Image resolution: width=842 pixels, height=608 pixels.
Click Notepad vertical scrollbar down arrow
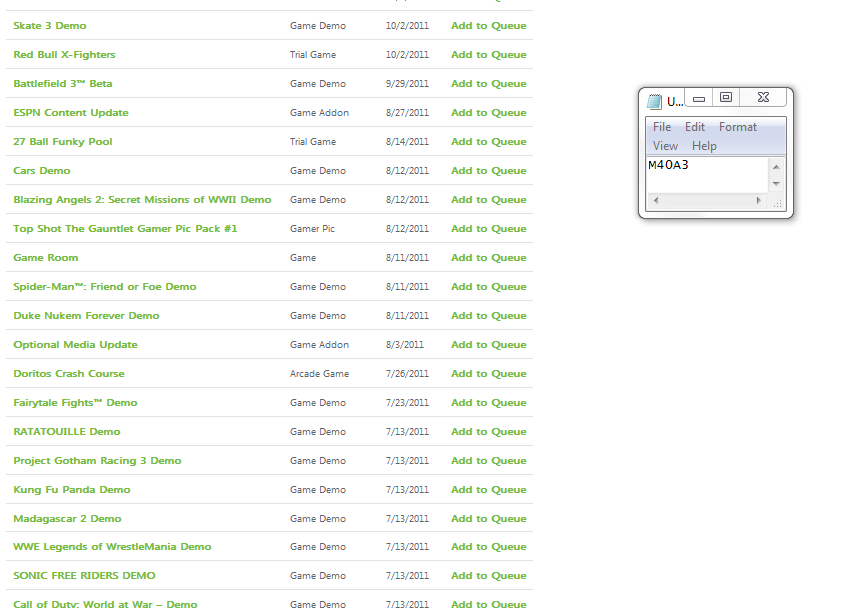776,184
